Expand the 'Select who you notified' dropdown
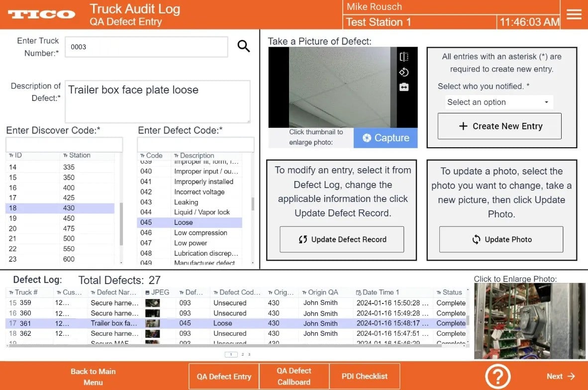588x390 pixels. (498, 102)
